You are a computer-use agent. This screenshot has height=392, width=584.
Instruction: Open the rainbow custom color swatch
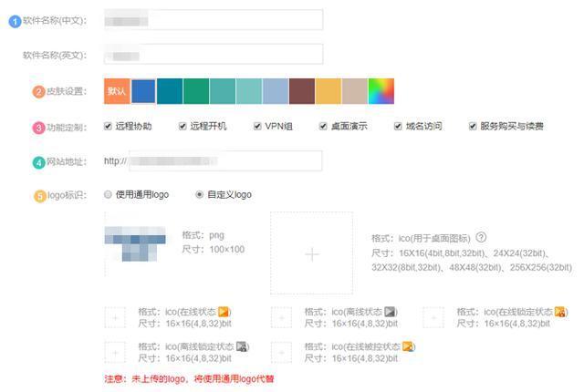tap(381, 91)
